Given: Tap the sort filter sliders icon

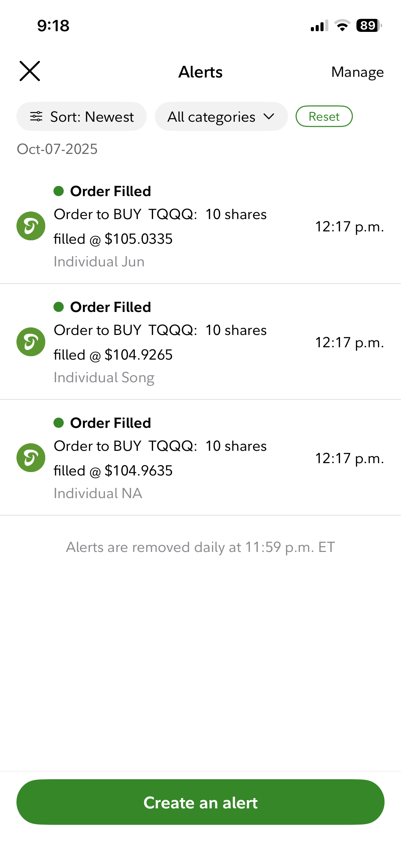Looking at the screenshot, I should click(36, 117).
